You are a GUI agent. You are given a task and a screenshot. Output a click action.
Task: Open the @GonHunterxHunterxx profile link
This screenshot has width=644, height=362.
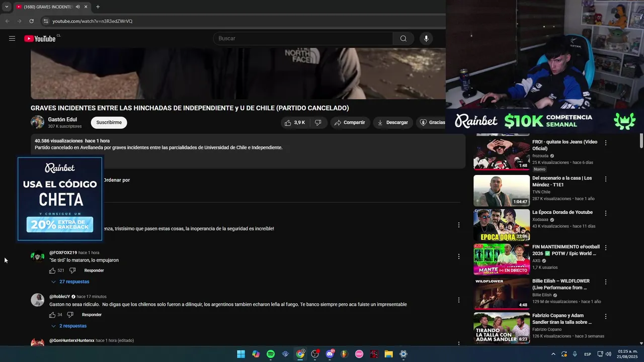coord(72,340)
